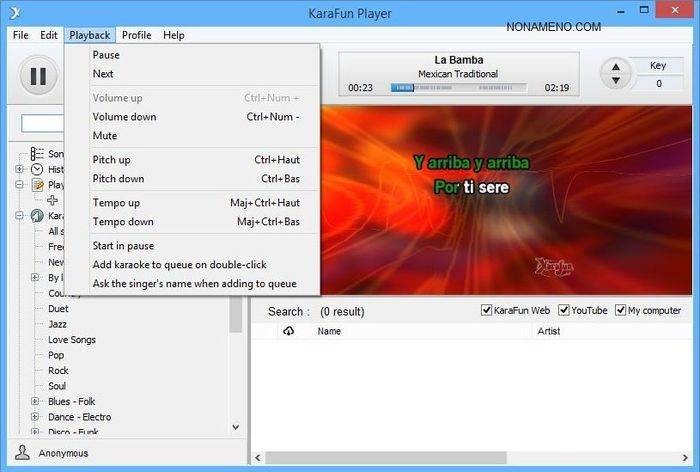Click the Anonymous user profile icon

(x=22, y=453)
